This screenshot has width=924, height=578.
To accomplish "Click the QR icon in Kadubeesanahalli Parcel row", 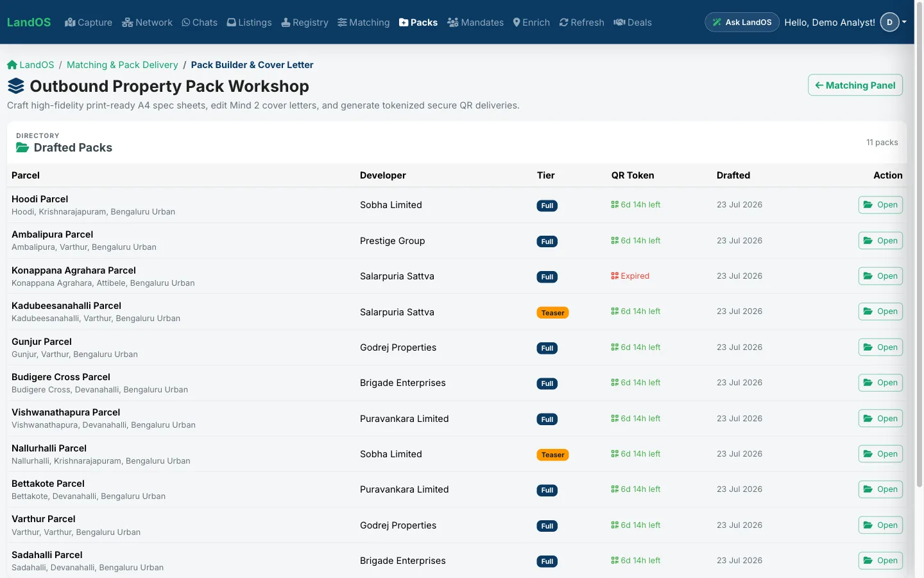I will (x=615, y=311).
